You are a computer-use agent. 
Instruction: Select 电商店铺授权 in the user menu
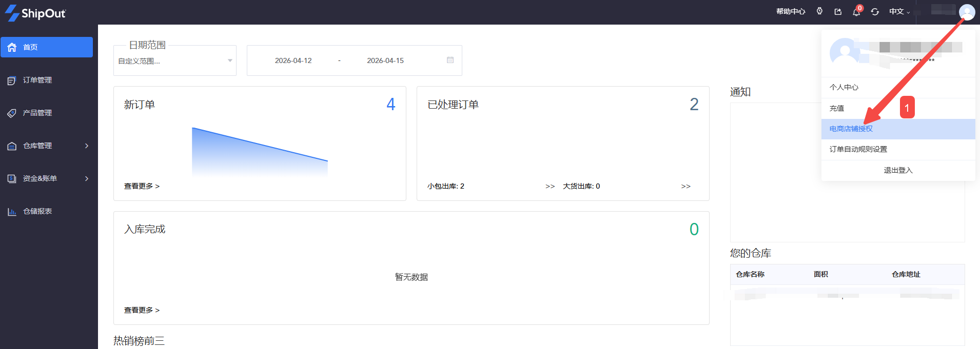click(x=851, y=129)
